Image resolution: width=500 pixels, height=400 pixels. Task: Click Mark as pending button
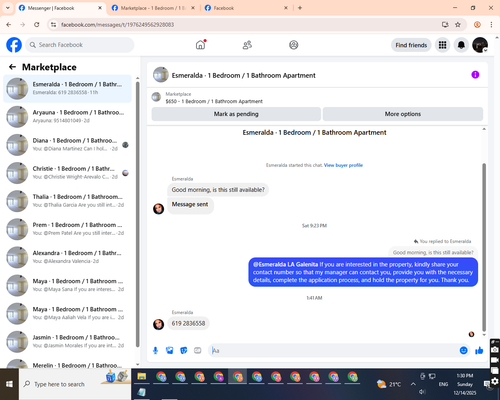(236, 114)
